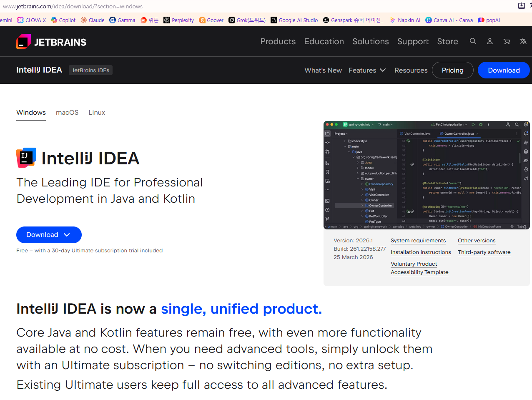Open the Goover bookmark
This screenshot has height=400, width=532.
pos(211,20)
